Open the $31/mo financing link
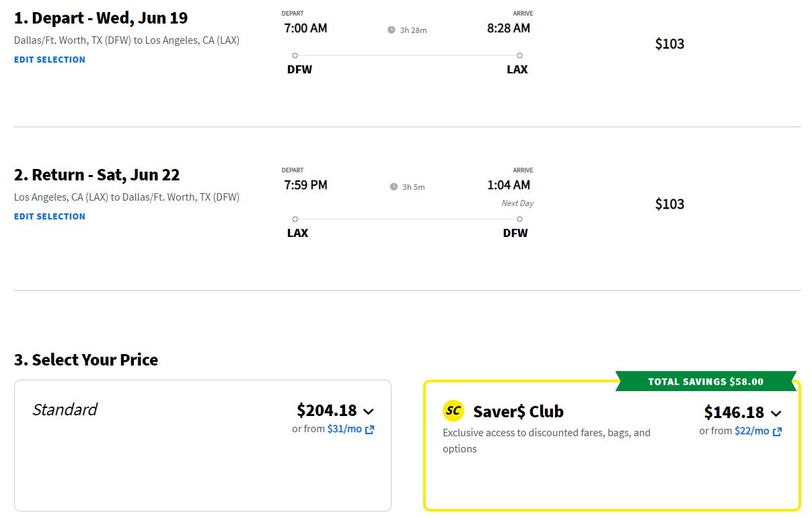812x519 pixels. pyautogui.click(x=344, y=429)
